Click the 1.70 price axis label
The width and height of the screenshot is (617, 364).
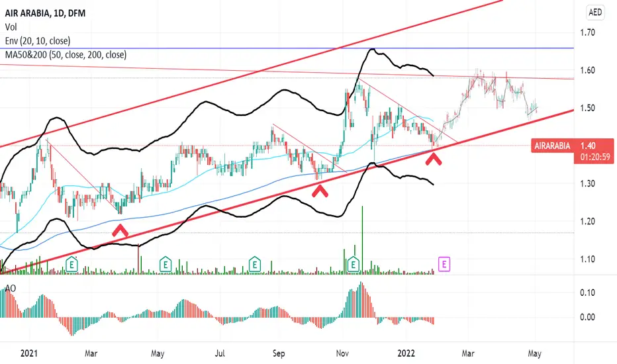point(587,32)
